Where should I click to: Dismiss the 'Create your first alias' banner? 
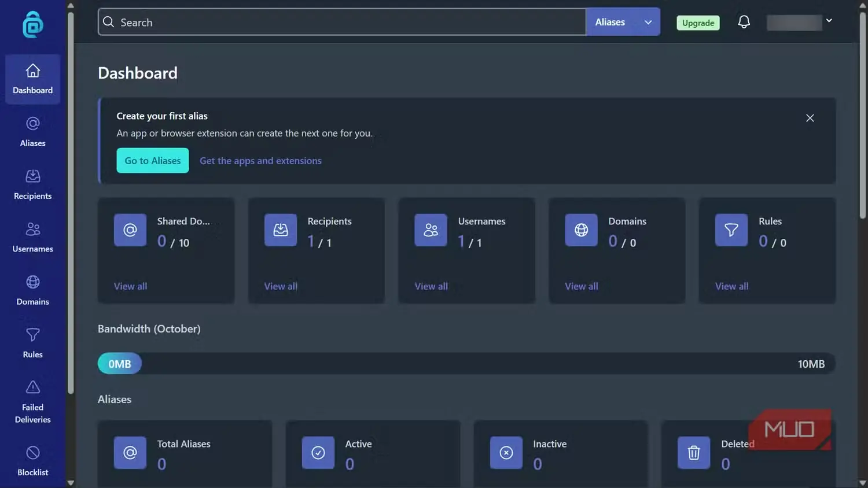(810, 118)
